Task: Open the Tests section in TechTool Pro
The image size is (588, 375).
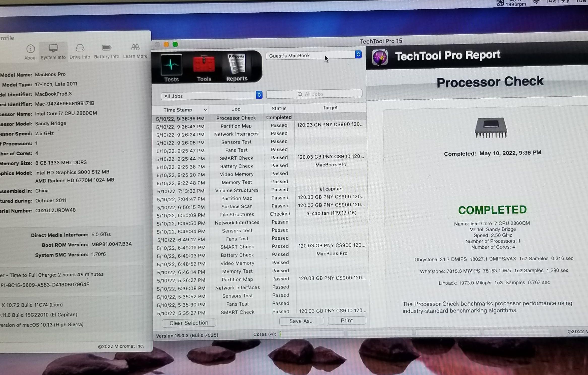Action: 171,68
